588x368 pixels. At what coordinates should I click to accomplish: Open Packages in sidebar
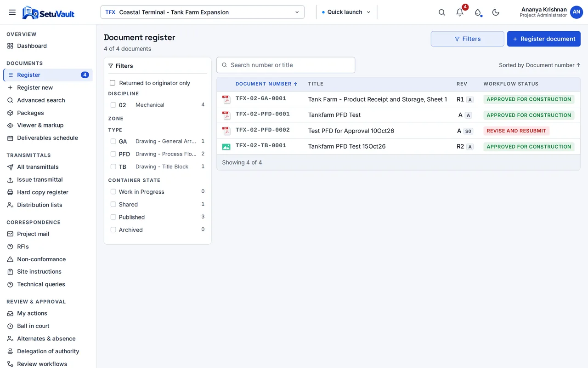tap(48, 113)
